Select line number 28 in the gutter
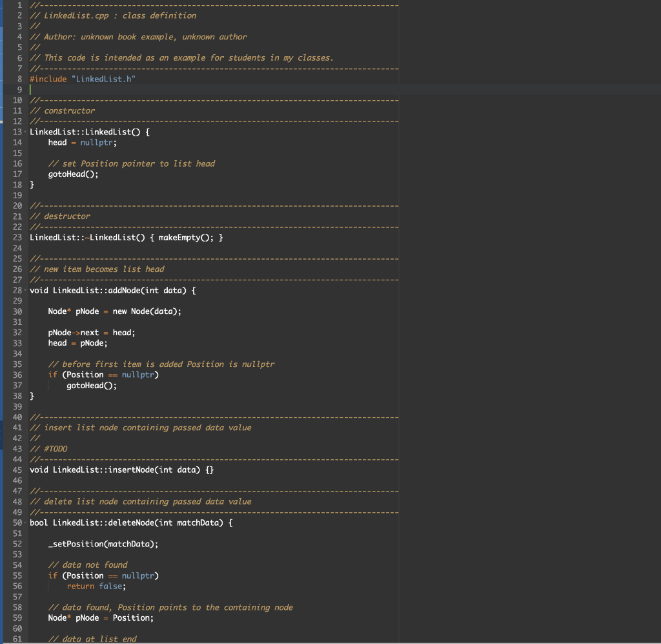This screenshot has width=661, height=644. coord(16,290)
